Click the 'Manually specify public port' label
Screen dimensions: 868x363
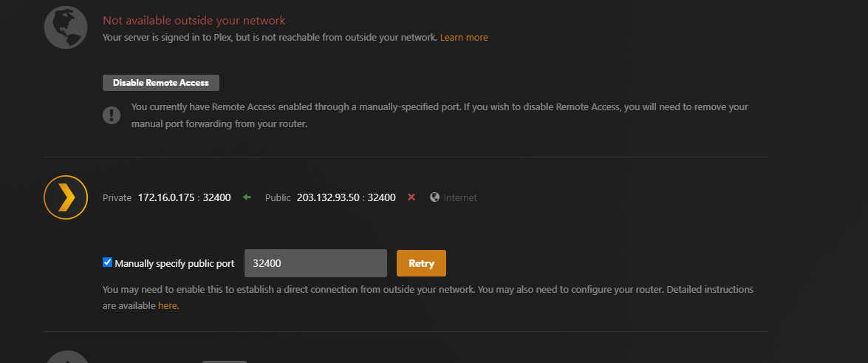pyautogui.click(x=174, y=264)
